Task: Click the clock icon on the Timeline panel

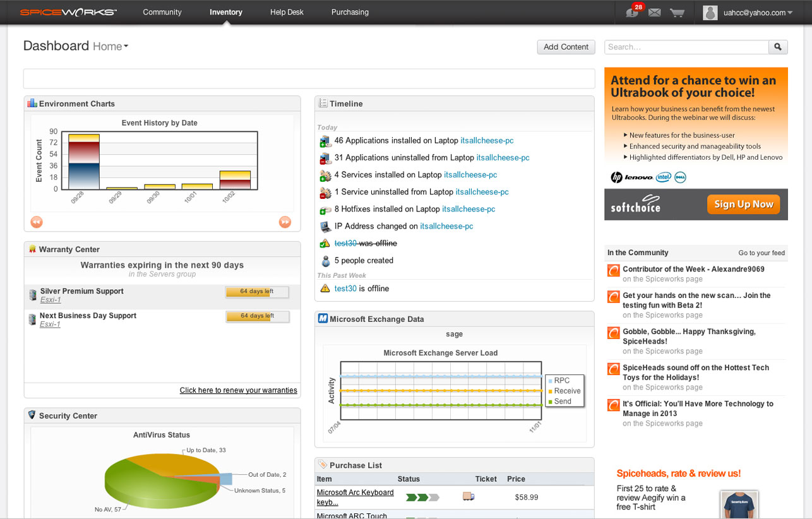Action: (x=323, y=103)
